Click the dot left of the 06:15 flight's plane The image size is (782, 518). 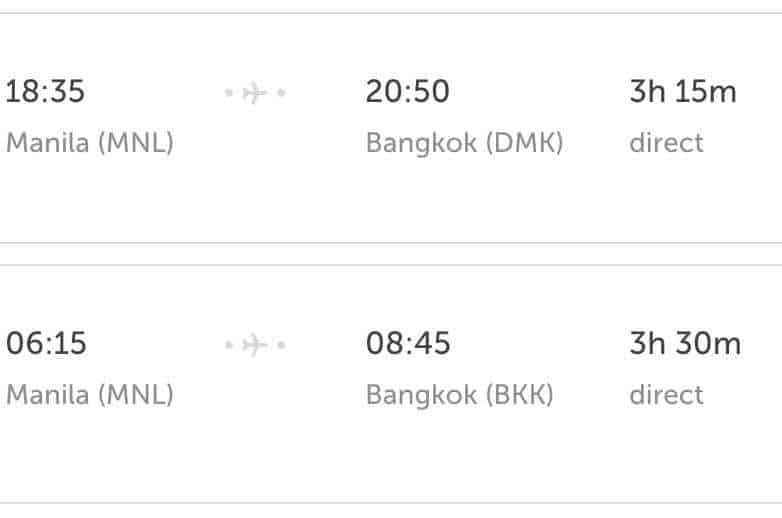(x=229, y=345)
